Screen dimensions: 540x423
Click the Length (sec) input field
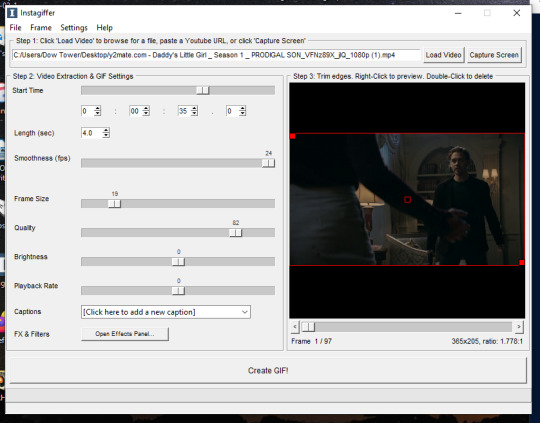92,133
